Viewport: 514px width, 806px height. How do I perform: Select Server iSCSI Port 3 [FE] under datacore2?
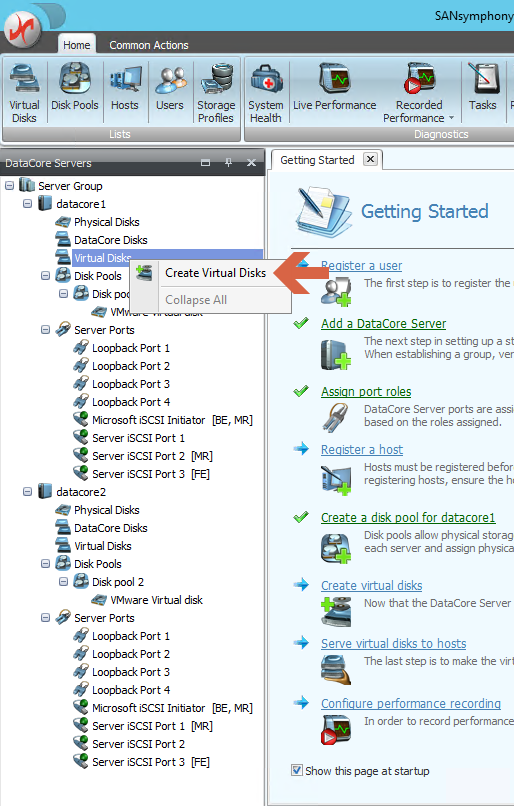point(151,762)
